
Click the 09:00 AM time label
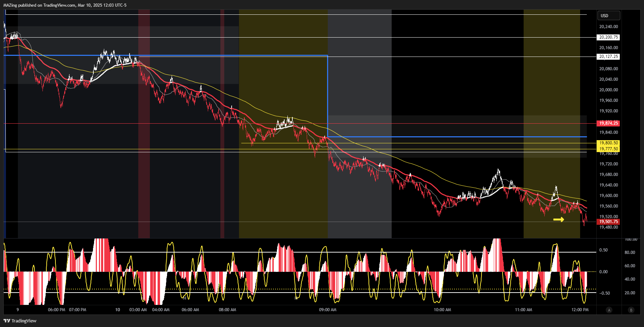(x=328, y=310)
